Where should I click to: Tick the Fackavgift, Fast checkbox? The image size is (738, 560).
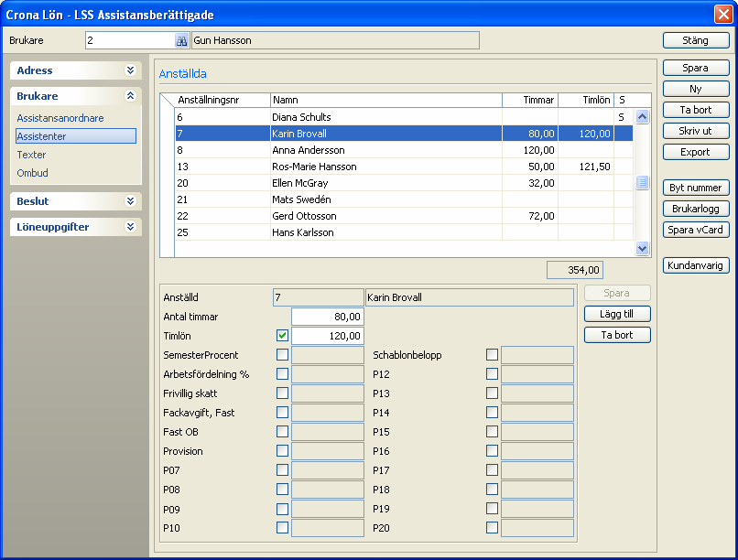(282, 413)
